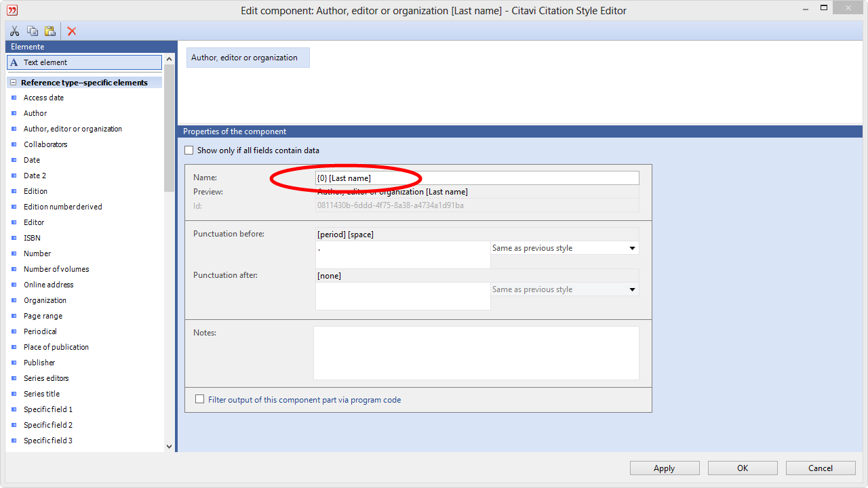Select the Editor element

34,222
